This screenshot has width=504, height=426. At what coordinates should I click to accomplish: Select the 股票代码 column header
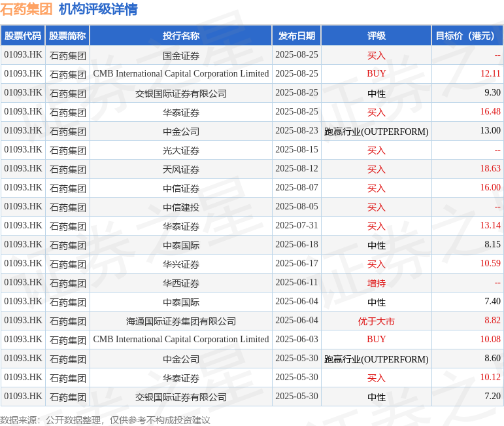(x=23, y=36)
